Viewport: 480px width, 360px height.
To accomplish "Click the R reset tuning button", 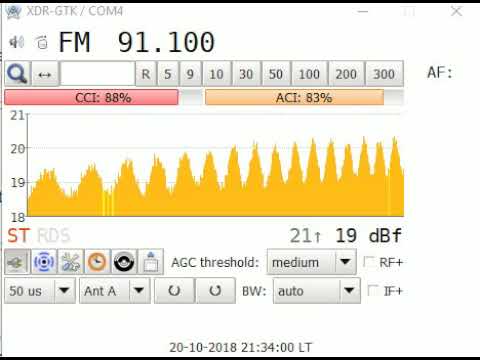I will [146, 74].
